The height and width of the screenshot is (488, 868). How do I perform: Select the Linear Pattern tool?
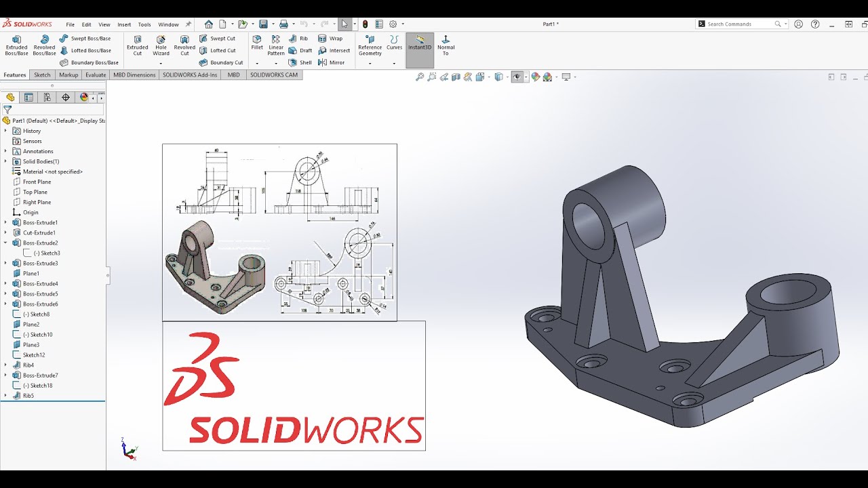point(276,45)
